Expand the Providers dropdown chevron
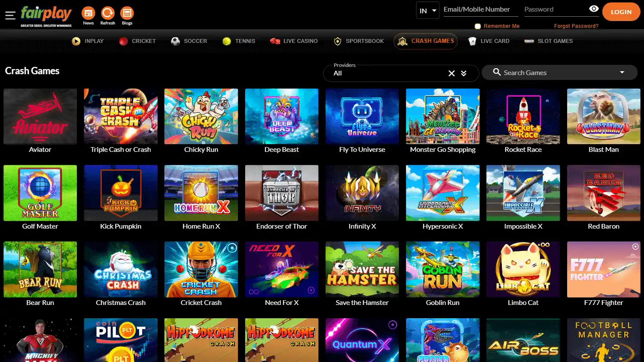 tap(464, 73)
